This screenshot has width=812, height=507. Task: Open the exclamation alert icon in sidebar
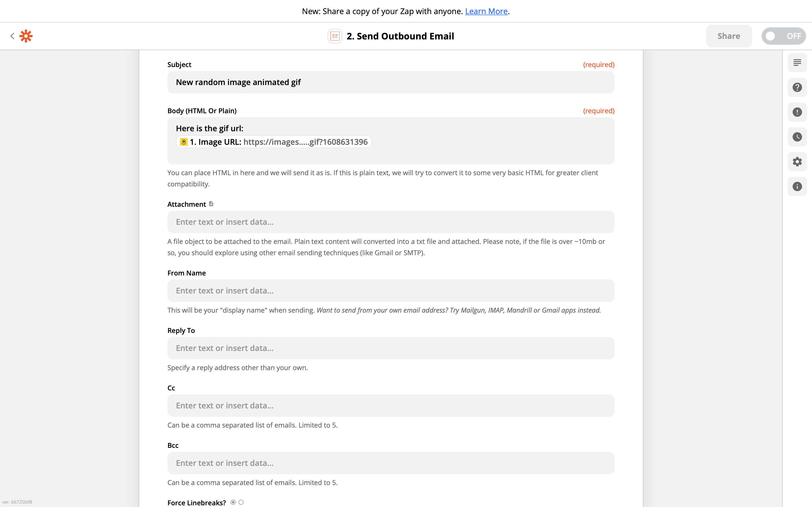[797, 112]
